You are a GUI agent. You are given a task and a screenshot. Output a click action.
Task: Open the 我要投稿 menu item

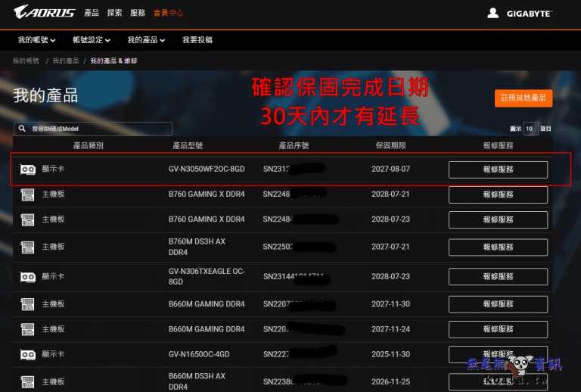(197, 40)
